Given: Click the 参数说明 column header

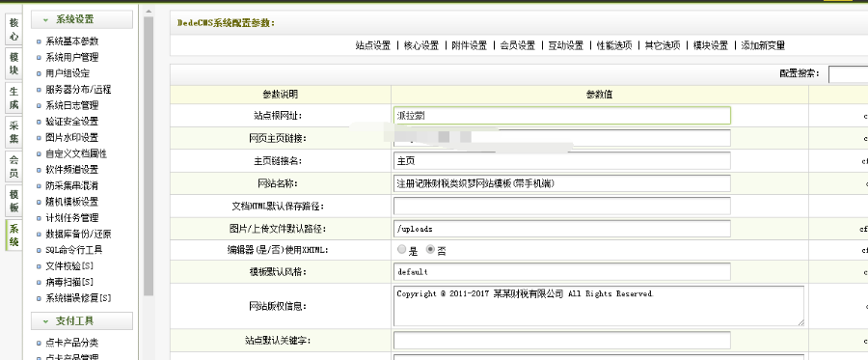Looking at the screenshot, I should [x=280, y=95].
